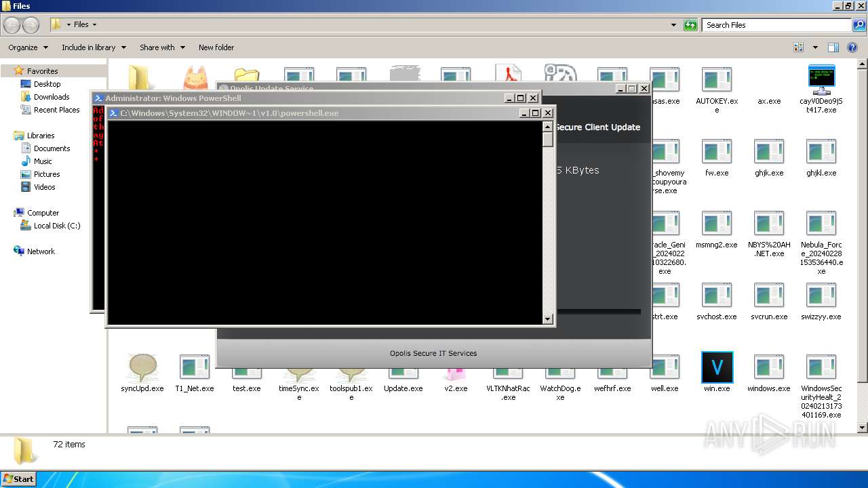Open Documents library in navigation pane
This screenshot has width=868, height=488.
coord(52,148)
